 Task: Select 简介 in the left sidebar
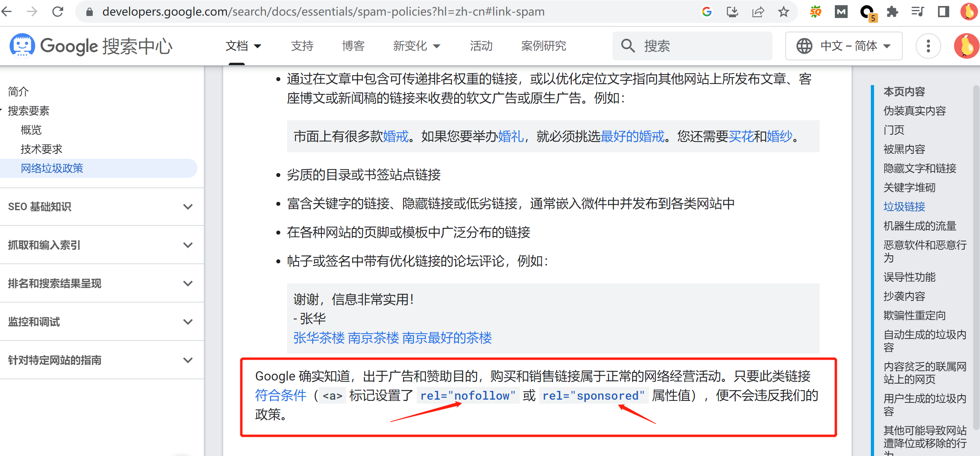click(x=18, y=92)
